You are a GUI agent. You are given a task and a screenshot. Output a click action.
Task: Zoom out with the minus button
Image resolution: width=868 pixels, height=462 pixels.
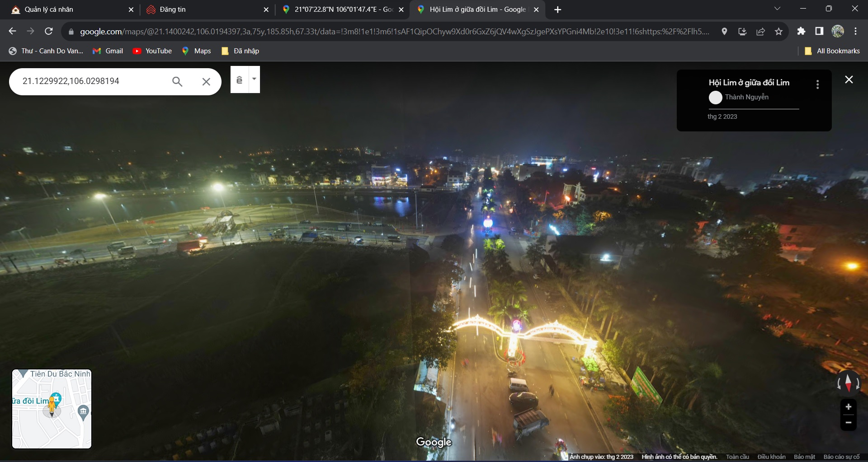848,423
